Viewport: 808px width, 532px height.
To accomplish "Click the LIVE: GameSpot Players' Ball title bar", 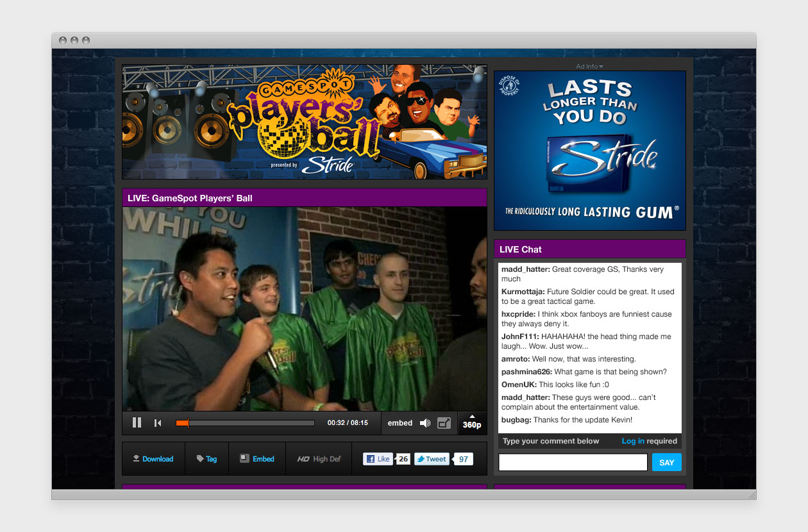I will (x=305, y=198).
